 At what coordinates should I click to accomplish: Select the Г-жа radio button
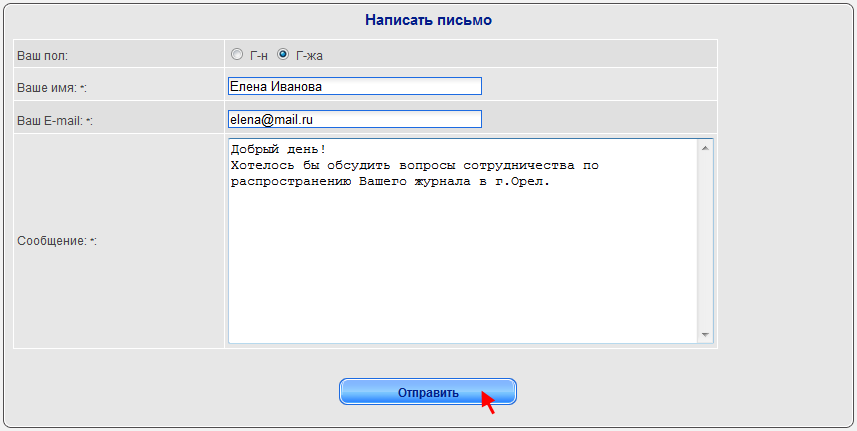tap(283, 55)
